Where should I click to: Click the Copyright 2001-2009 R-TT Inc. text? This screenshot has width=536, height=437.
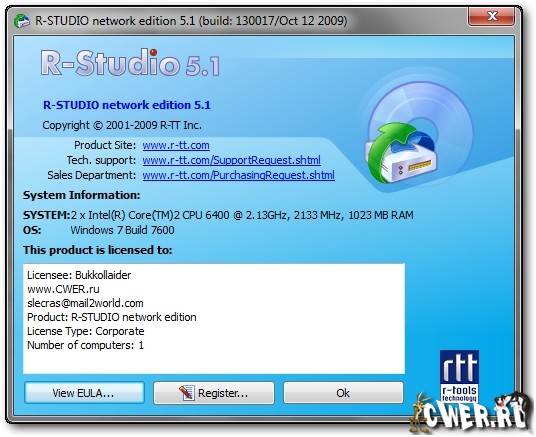pyautogui.click(x=122, y=125)
